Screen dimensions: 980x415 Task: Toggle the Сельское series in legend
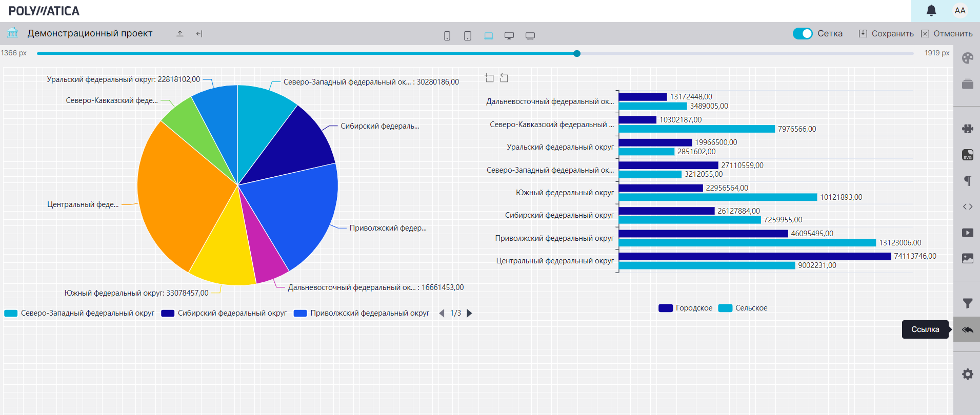[743, 308]
